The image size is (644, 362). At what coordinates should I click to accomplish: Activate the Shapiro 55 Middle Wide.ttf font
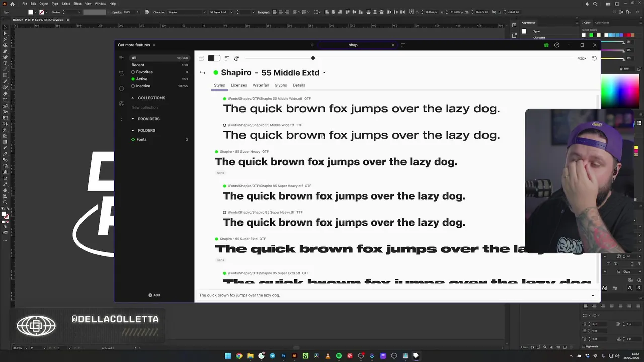pos(224,125)
